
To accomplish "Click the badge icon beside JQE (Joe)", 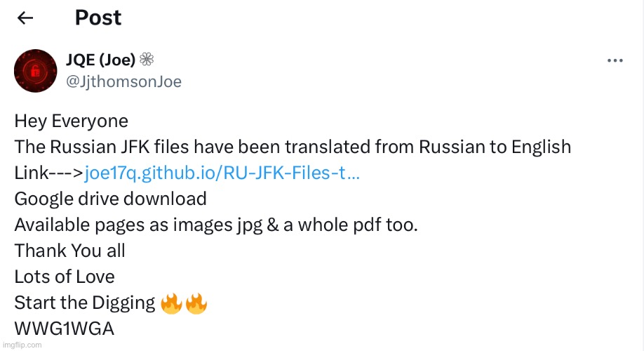I will pyautogui.click(x=147, y=60).
